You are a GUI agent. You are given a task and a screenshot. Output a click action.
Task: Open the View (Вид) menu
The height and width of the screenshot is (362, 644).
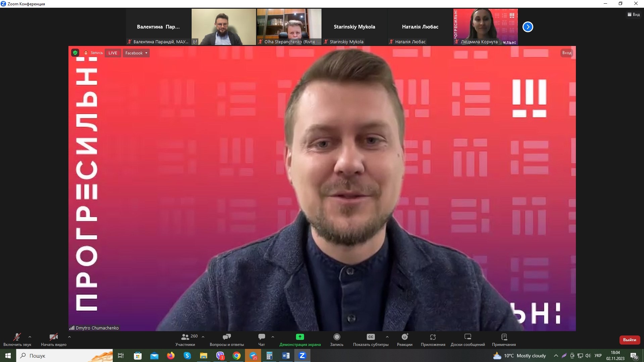point(634,14)
